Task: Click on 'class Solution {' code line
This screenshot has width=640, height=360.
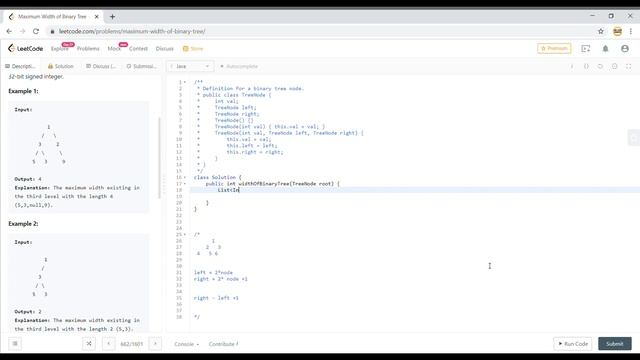Action: 218,177
